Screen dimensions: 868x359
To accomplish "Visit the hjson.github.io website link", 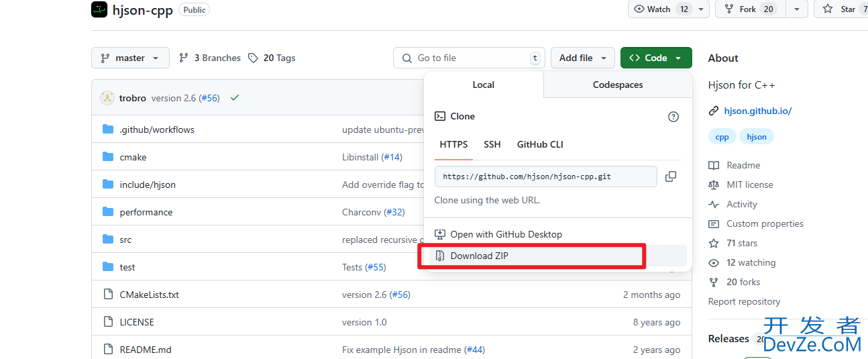I will click(758, 111).
